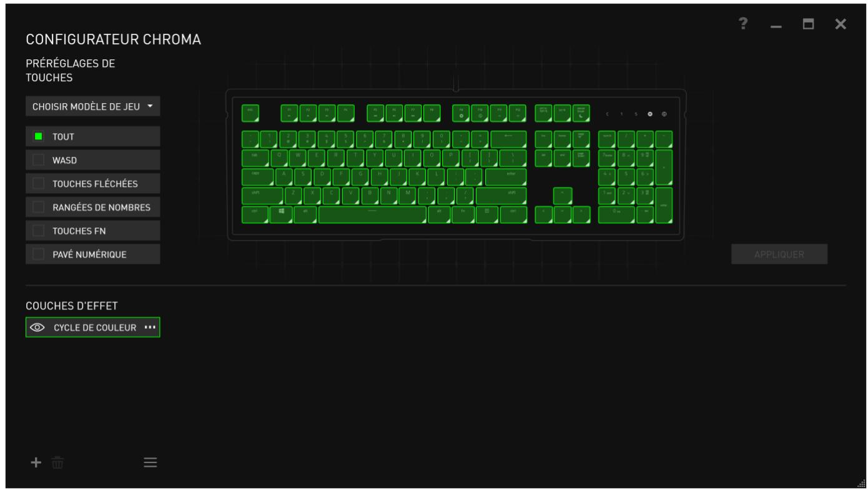Select the left Shift key
The height and width of the screenshot is (490, 868).
pos(262,196)
